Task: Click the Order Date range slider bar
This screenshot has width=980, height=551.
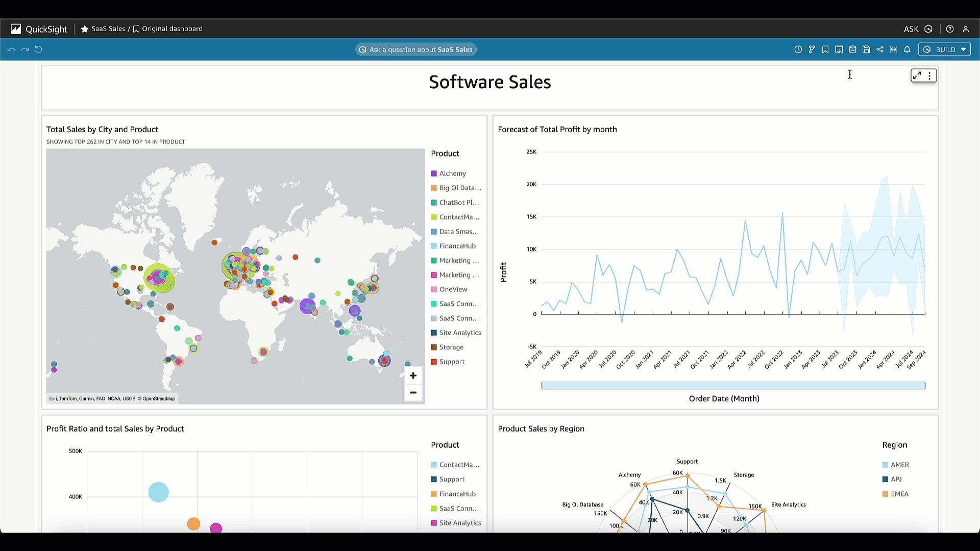Action: pyautogui.click(x=733, y=386)
